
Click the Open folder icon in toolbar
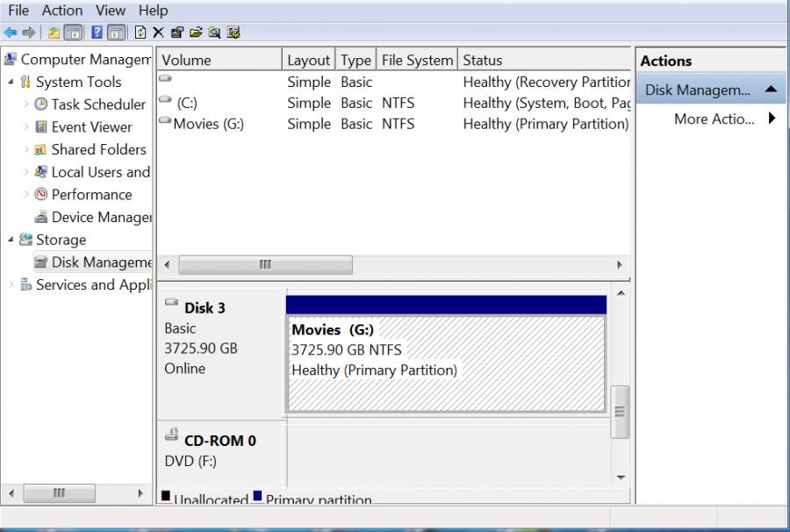(196, 32)
